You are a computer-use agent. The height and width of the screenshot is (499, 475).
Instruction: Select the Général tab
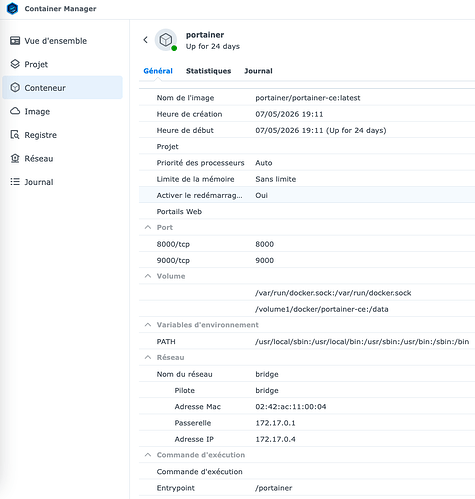pos(158,71)
